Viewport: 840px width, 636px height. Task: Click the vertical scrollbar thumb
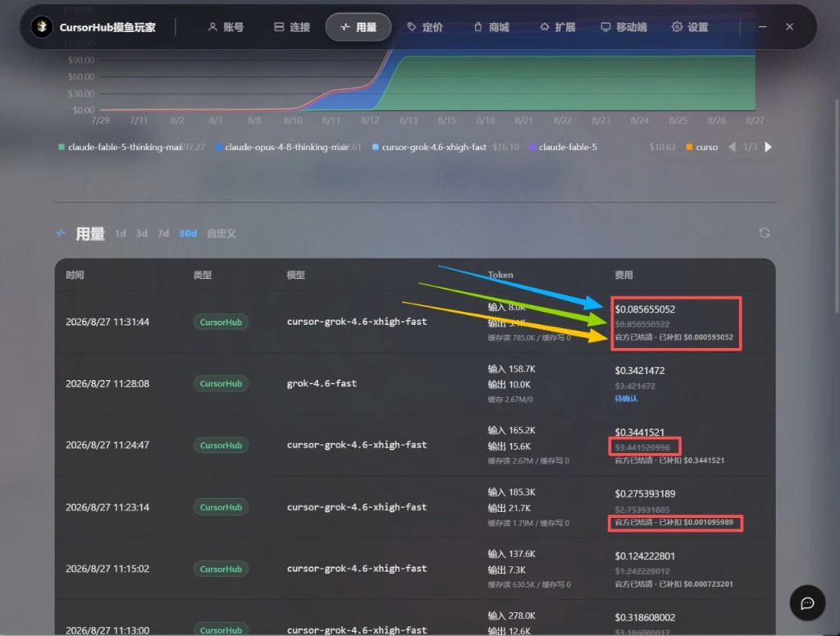tap(837, 206)
